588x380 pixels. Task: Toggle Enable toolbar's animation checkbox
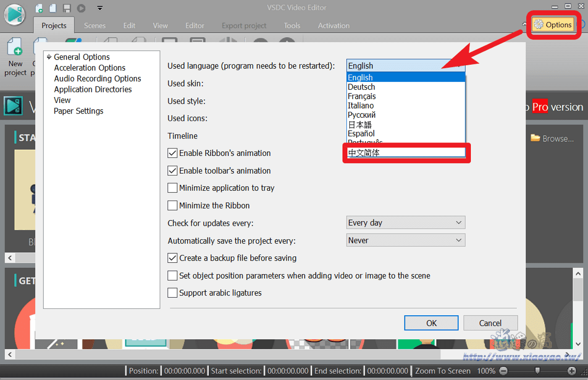172,171
